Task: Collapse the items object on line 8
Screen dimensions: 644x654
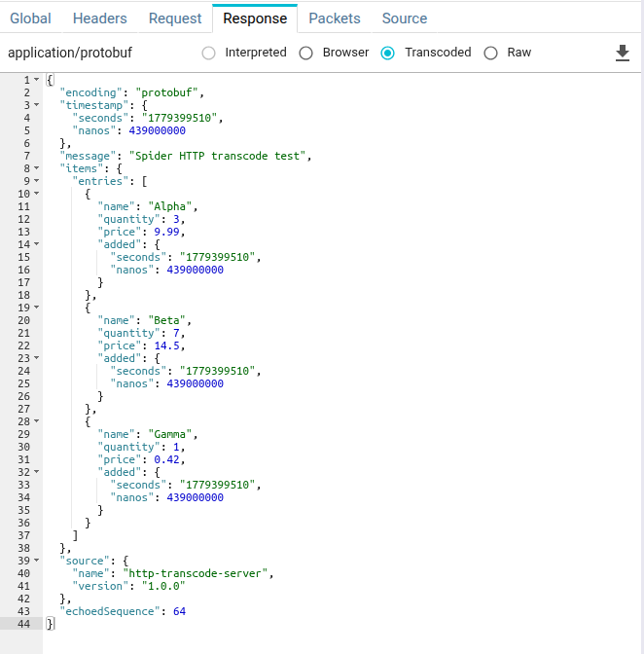Action: click(37, 168)
